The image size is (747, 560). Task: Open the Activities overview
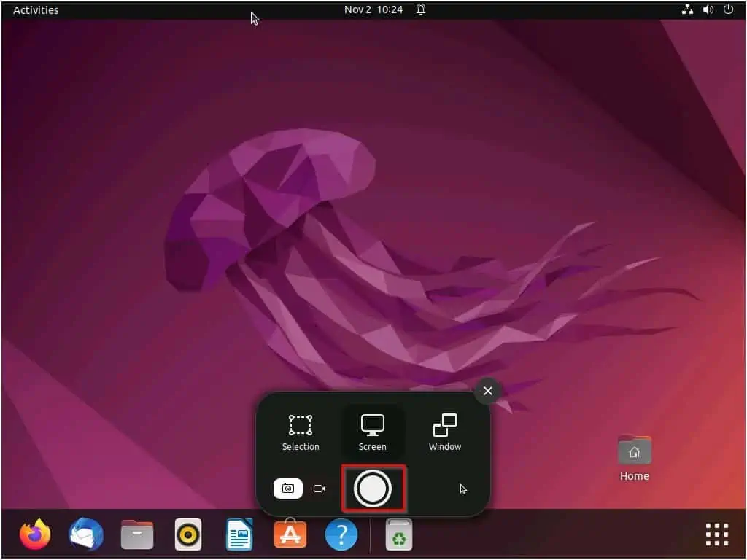[x=35, y=9]
